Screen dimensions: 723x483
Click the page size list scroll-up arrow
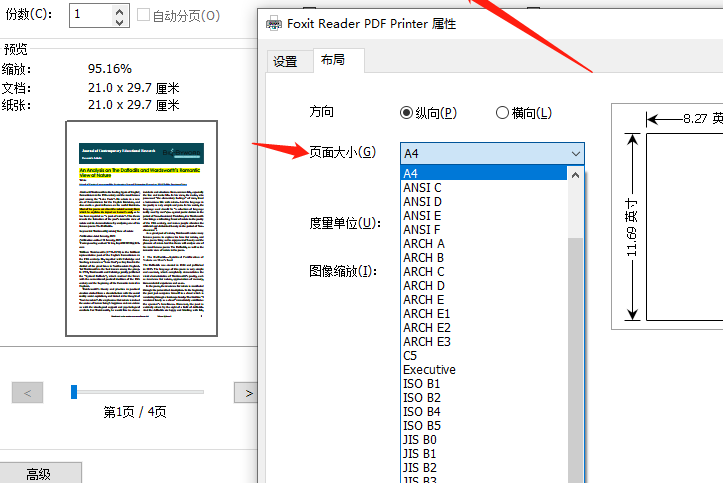tap(575, 175)
